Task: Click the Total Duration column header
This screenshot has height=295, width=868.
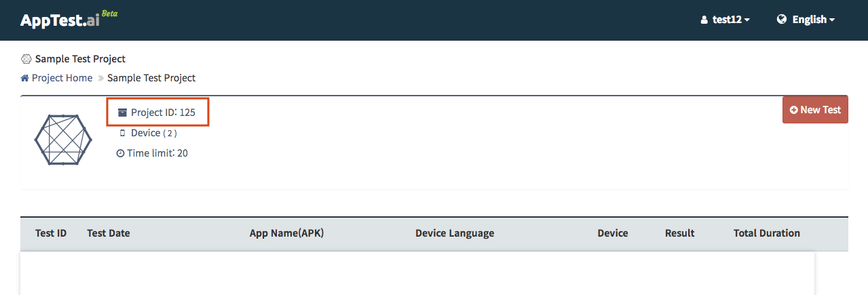Action: click(x=767, y=233)
